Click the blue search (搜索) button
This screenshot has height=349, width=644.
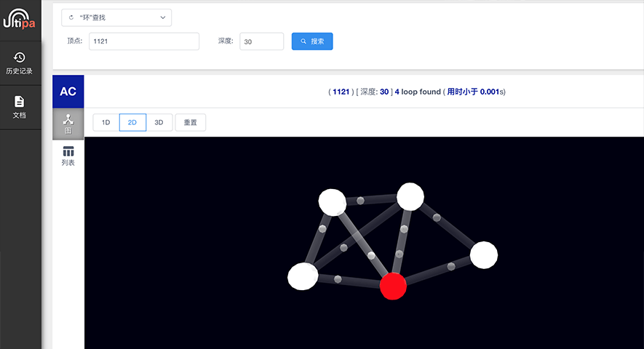pos(312,41)
